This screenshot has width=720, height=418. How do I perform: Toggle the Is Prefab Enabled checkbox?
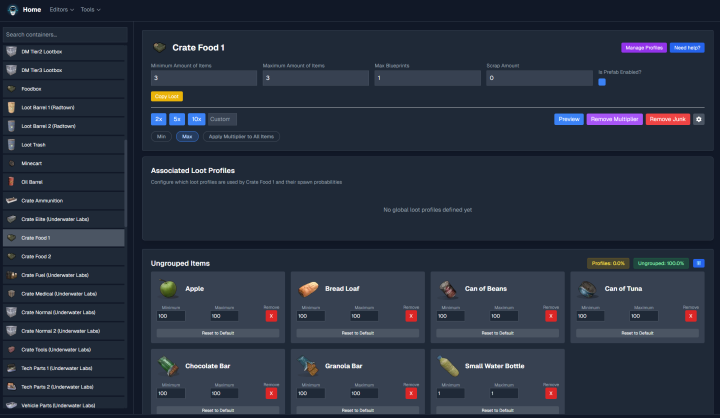point(602,82)
